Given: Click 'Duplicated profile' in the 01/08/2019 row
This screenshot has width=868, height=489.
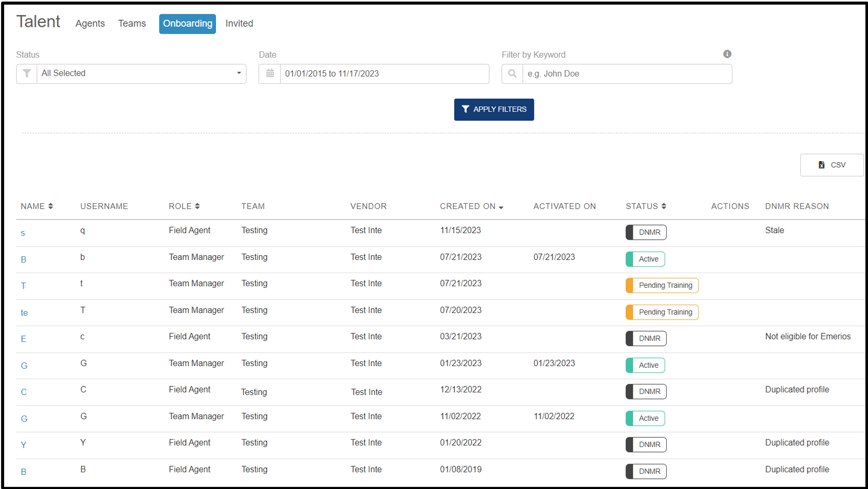Looking at the screenshot, I should point(797,470).
